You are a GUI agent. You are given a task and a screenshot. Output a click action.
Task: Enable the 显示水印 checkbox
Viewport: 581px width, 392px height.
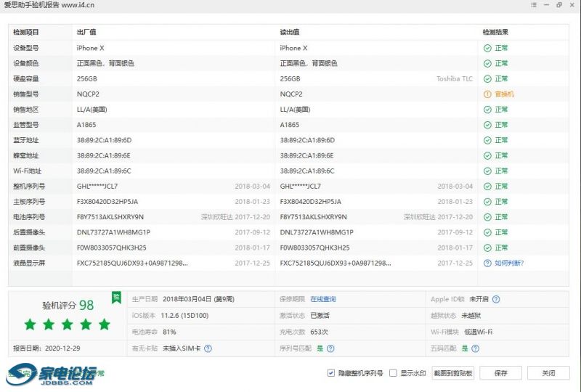tap(393, 373)
